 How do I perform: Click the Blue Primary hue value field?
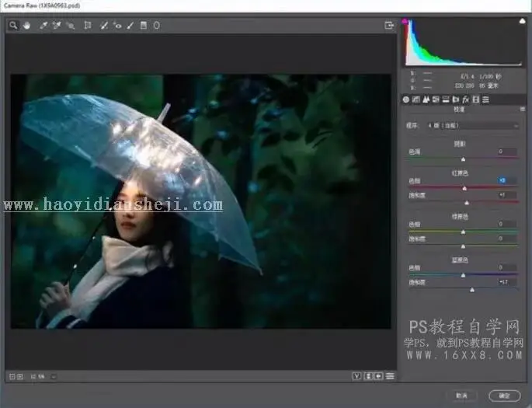pyautogui.click(x=507, y=267)
